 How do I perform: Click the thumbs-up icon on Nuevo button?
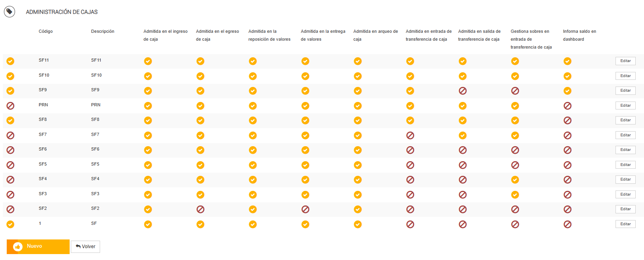point(17,247)
